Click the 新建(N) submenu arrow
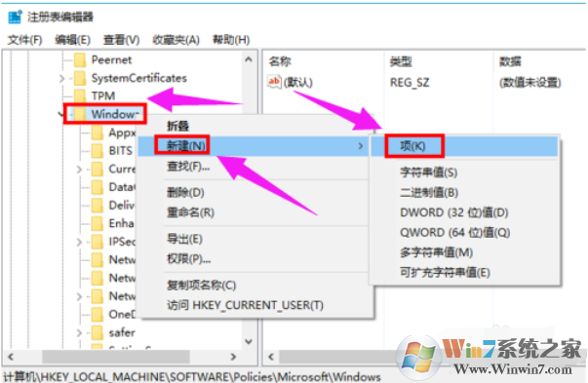 (x=361, y=146)
